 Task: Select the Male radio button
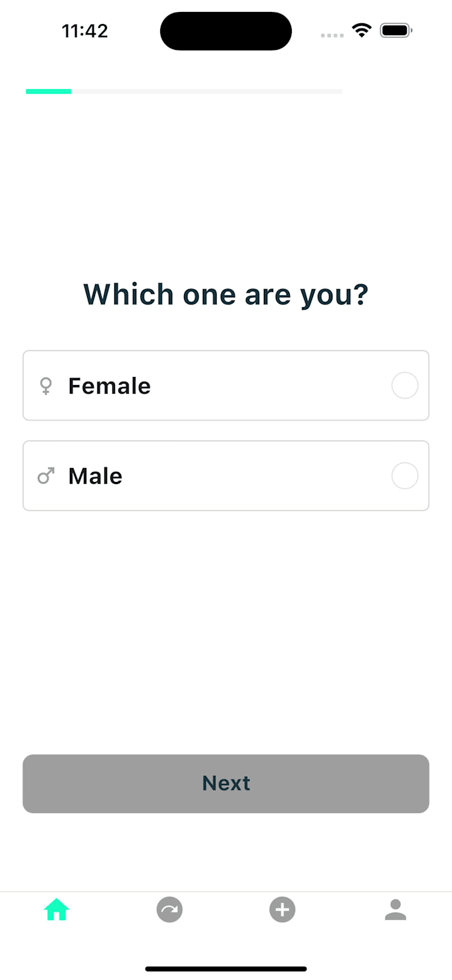click(x=405, y=476)
